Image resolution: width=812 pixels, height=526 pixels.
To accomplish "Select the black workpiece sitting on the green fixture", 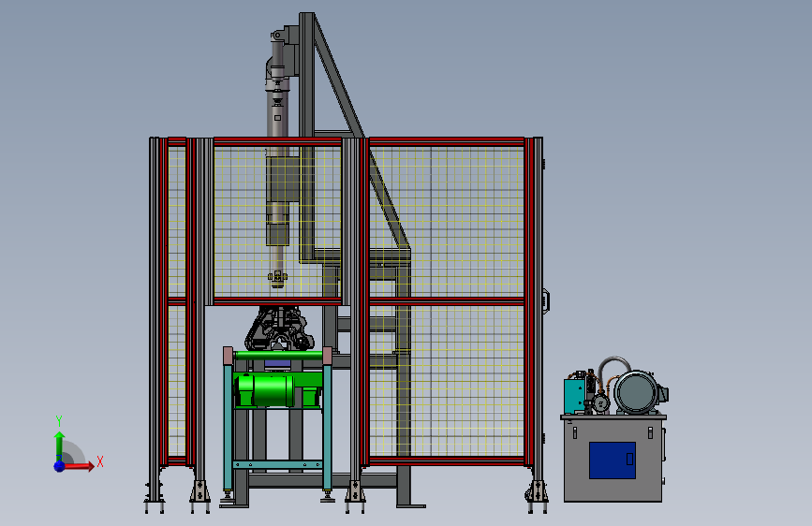I will click(280, 329).
